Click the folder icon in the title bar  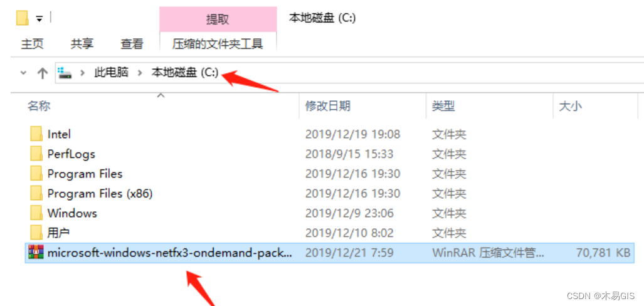tap(22, 18)
